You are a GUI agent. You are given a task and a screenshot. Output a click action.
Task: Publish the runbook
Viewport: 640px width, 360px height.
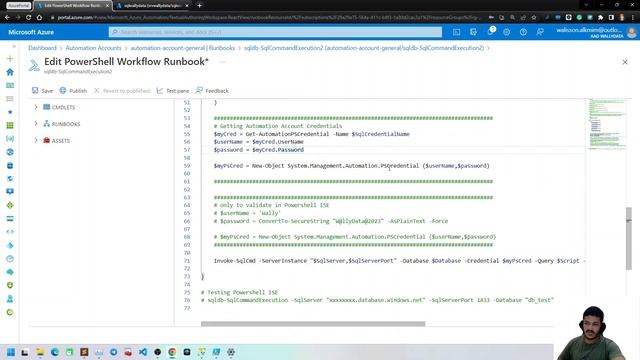point(73,91)
